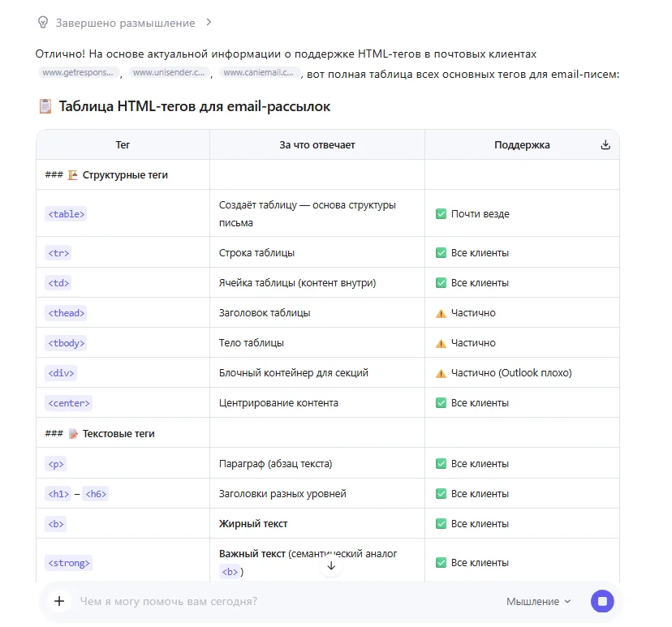Click the green checkmark beside Почти везде
This screenshot has height=627, width=672.
(x=441, y=214)
